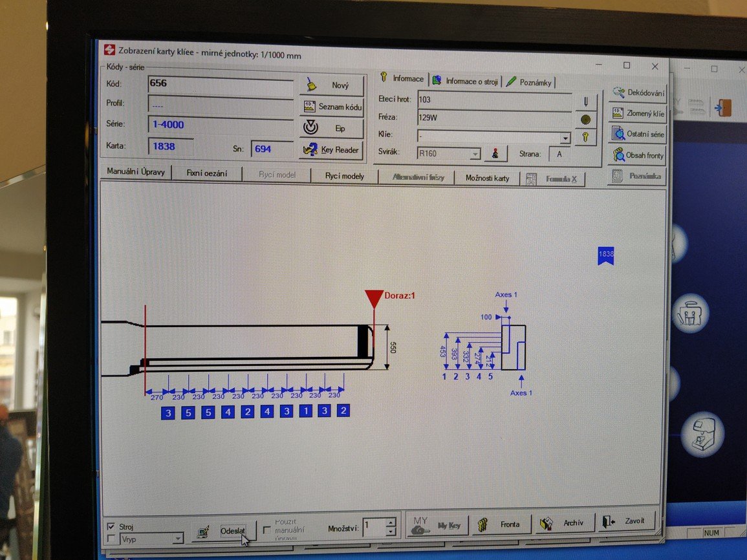Enable the checkbox beside Vryp dropdown
747x560 pixels.
tap(111, 538)
